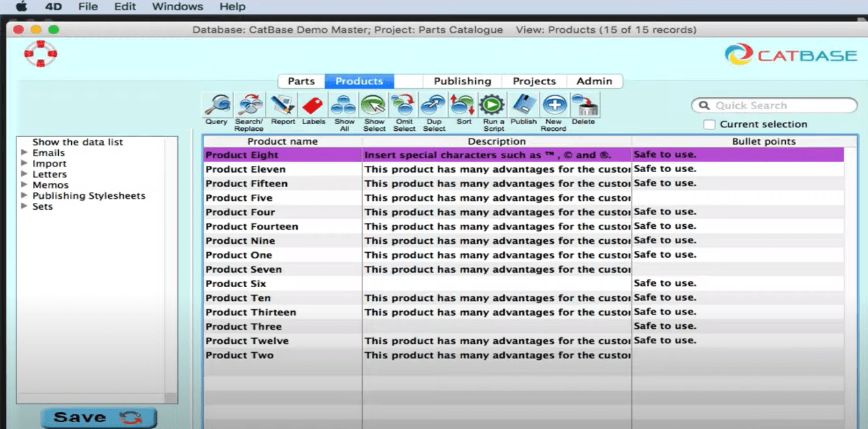Screen dimensions: 868x429
Task: Click the Save button
Action: [99, 417]
